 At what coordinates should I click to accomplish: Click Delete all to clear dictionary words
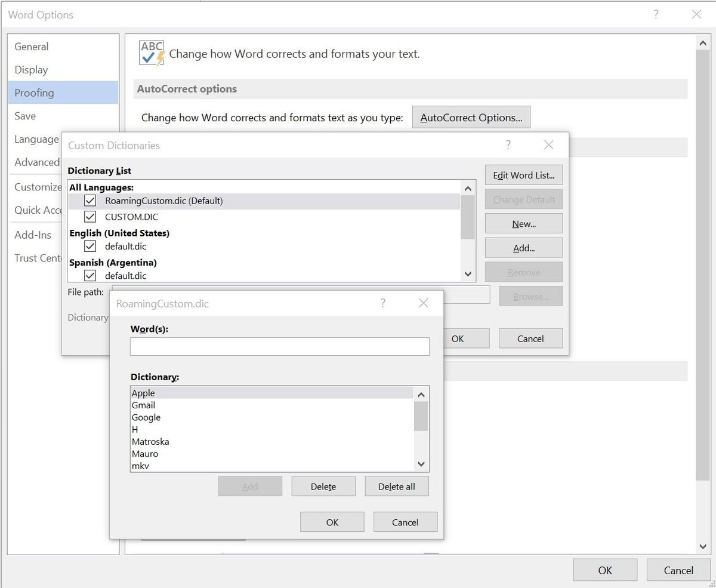coord(396,486)
